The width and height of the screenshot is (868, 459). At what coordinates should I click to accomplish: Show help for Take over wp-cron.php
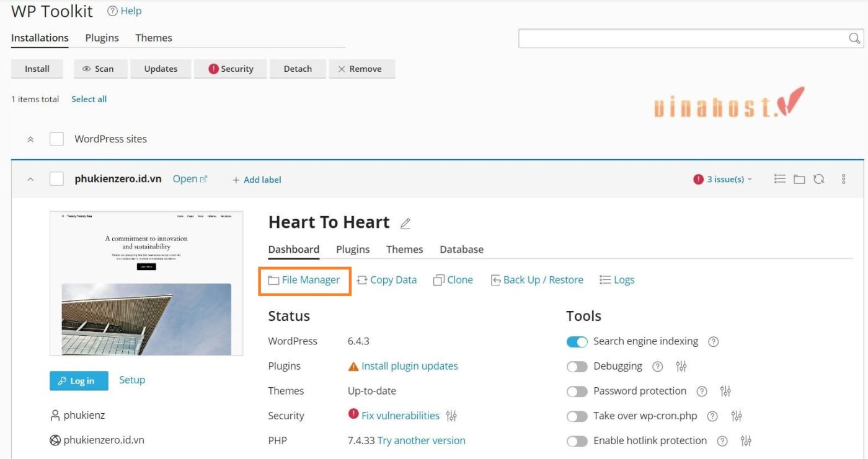click(712, 416)
